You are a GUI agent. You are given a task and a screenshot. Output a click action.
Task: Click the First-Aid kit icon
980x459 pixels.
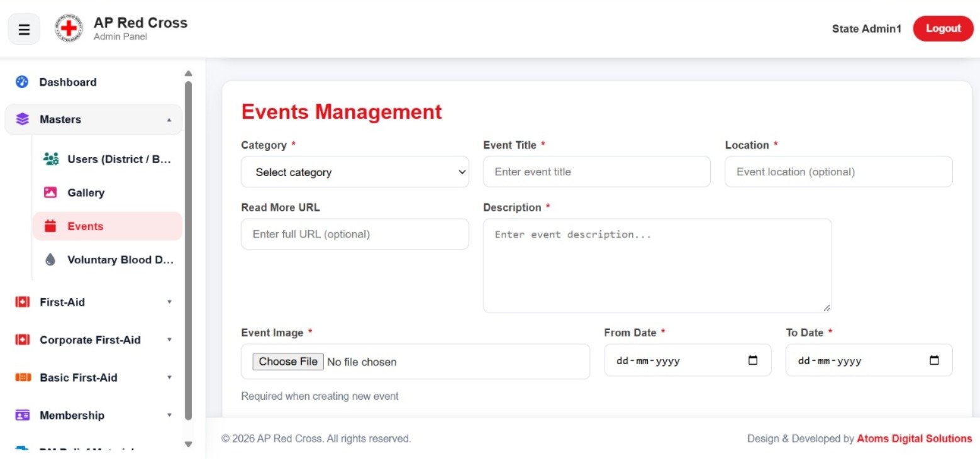point(23,302)
